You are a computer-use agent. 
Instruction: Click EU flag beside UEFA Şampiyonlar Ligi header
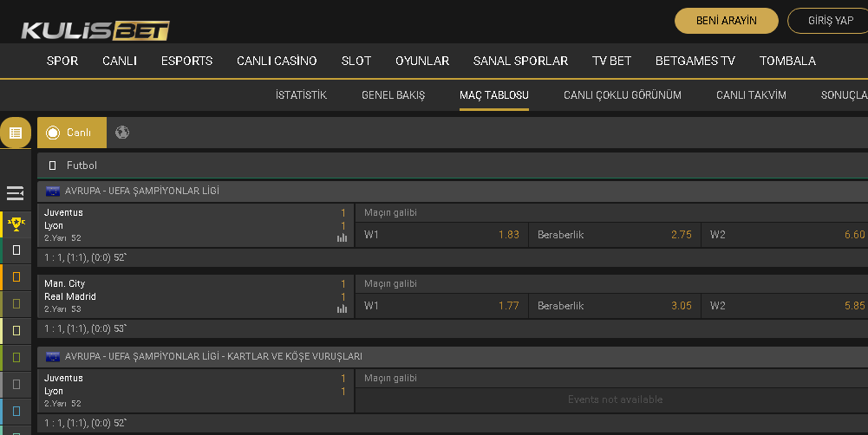[x=53, y=191]
